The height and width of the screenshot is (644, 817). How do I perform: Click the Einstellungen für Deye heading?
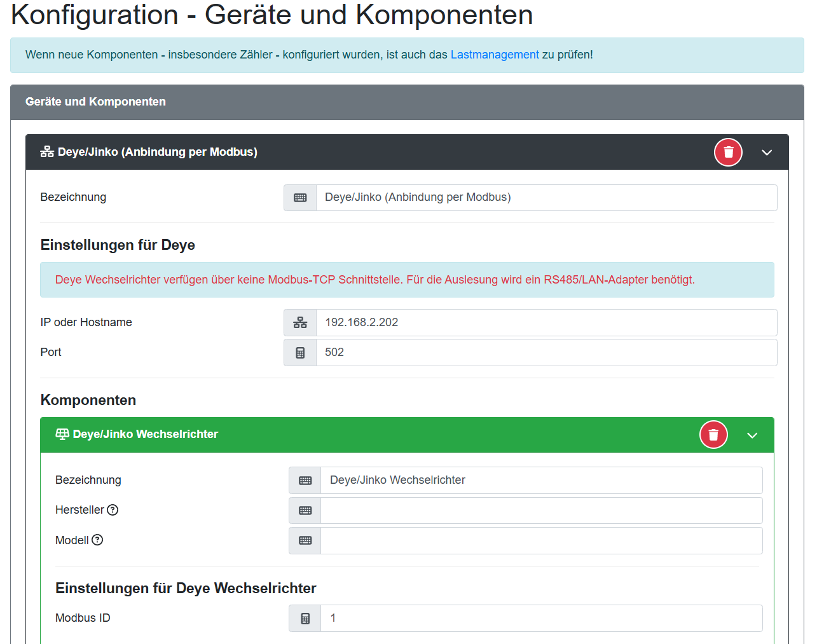118,245
